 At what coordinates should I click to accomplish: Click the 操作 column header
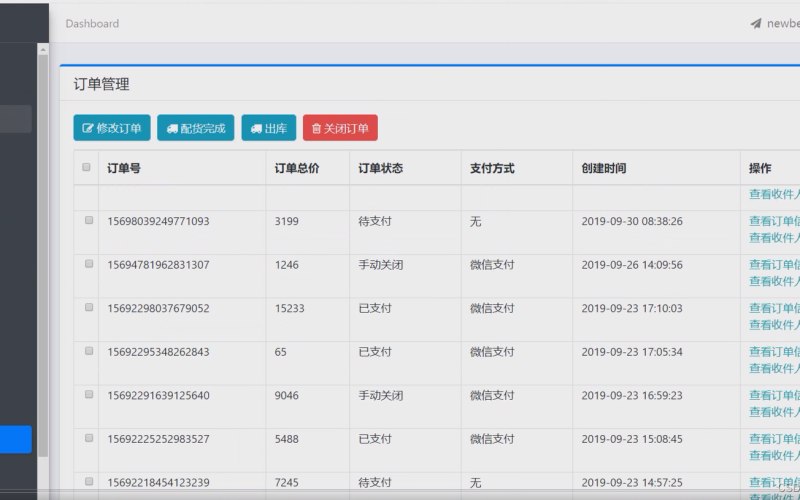[760, 168]
